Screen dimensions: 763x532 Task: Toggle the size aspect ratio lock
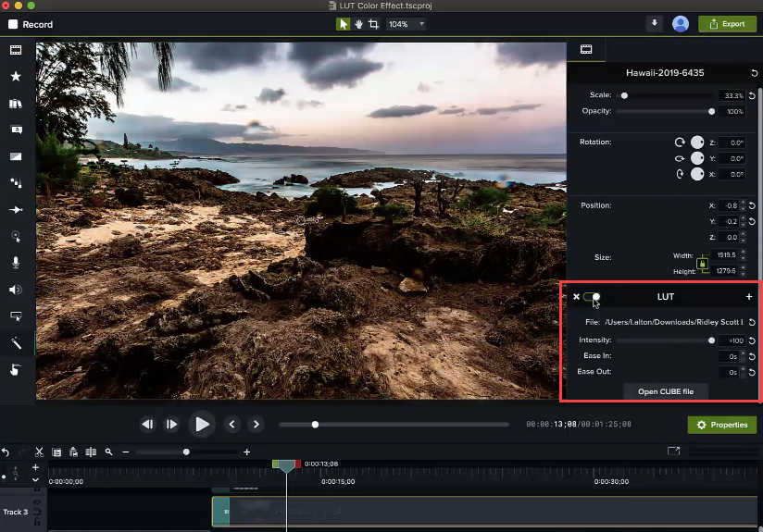click(703, 264)
